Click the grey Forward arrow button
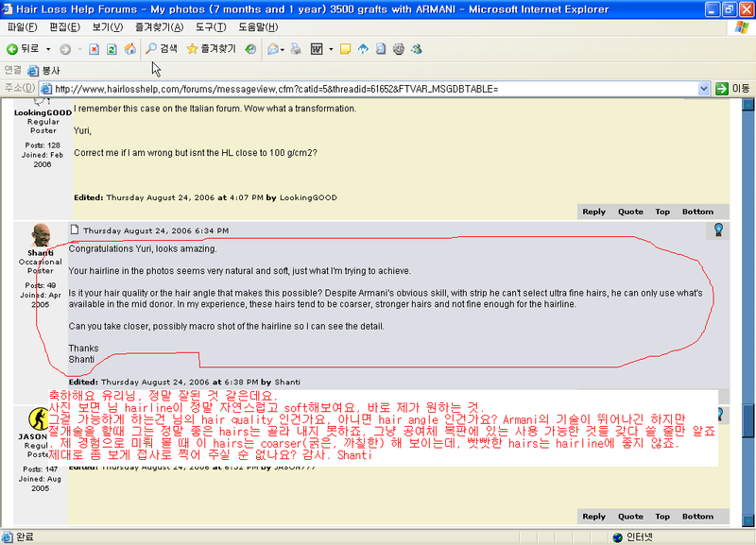Screen dimensions: 756x545 [x=65, y=49]
